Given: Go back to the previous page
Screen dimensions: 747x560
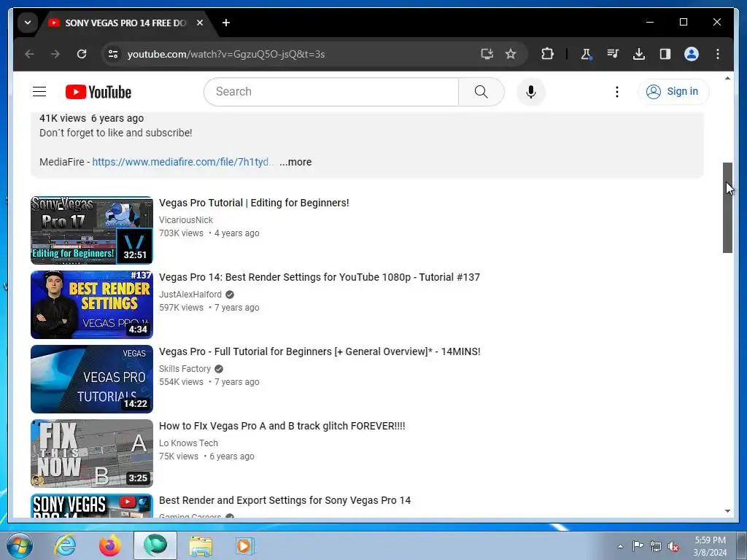Looking at the screenshot, I should 29,54.
